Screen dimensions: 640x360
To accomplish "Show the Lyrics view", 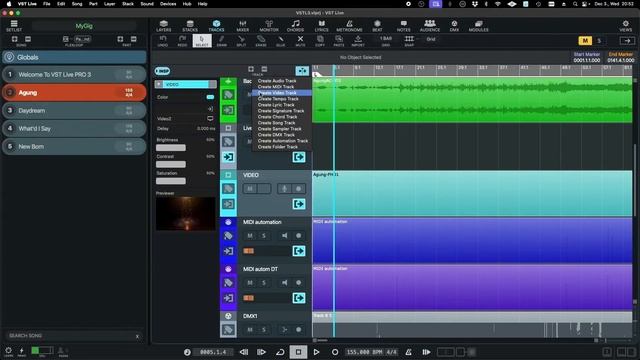I will tap(321, 26).
